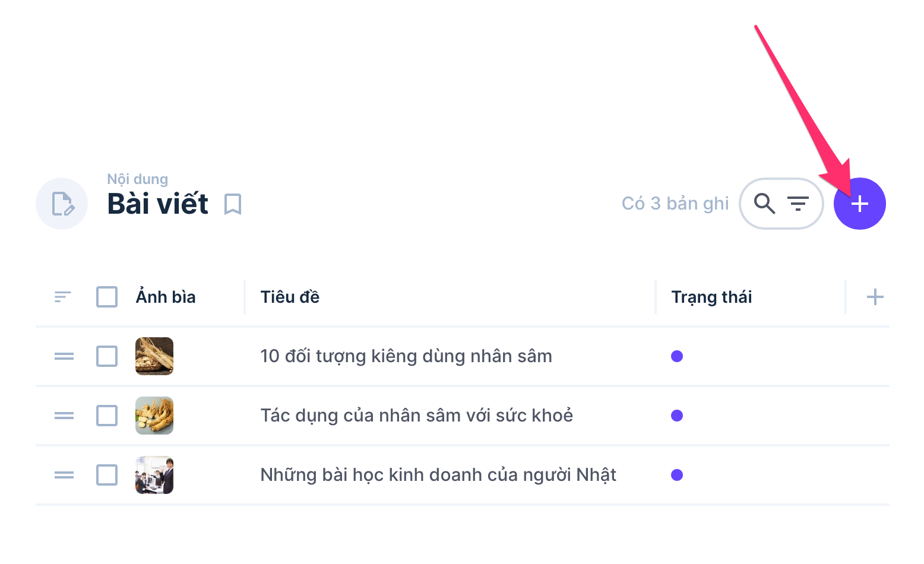Open the Japanese business article thumbnail

coord(154,475)
